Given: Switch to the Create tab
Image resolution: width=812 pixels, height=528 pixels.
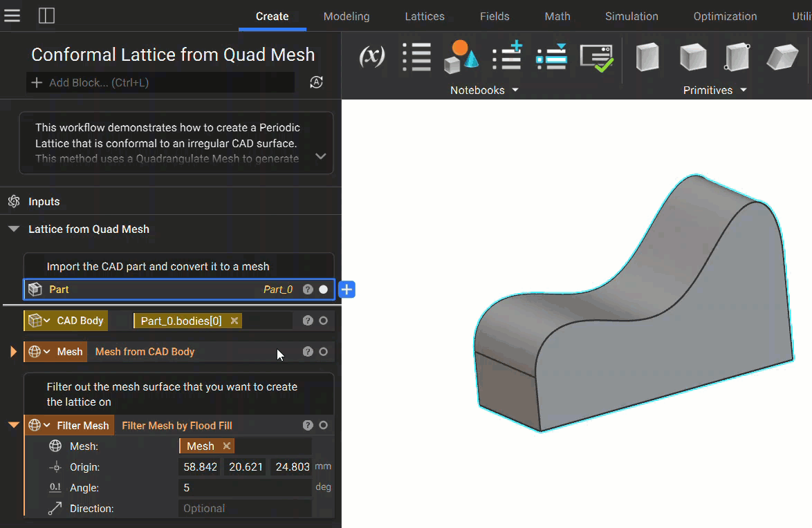Looking at the screenshot, I should pos(272,16).
